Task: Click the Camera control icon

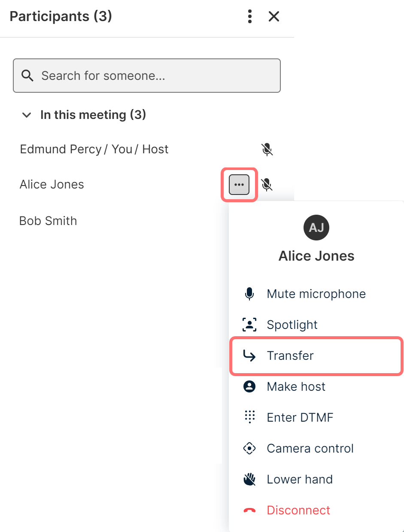Action: pos(249,448)
